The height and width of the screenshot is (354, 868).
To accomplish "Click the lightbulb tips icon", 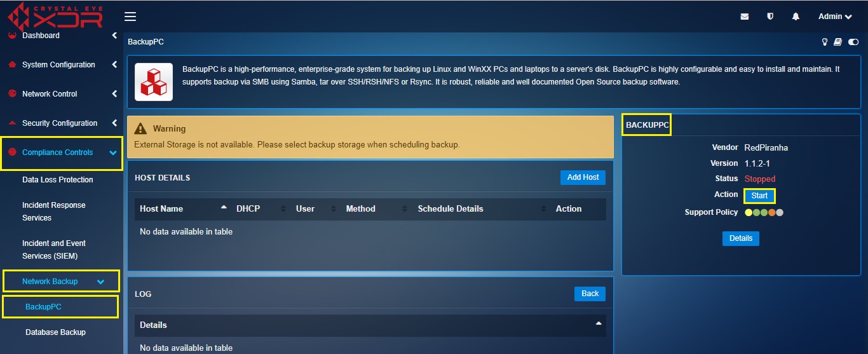I will [x=825, y=42].
